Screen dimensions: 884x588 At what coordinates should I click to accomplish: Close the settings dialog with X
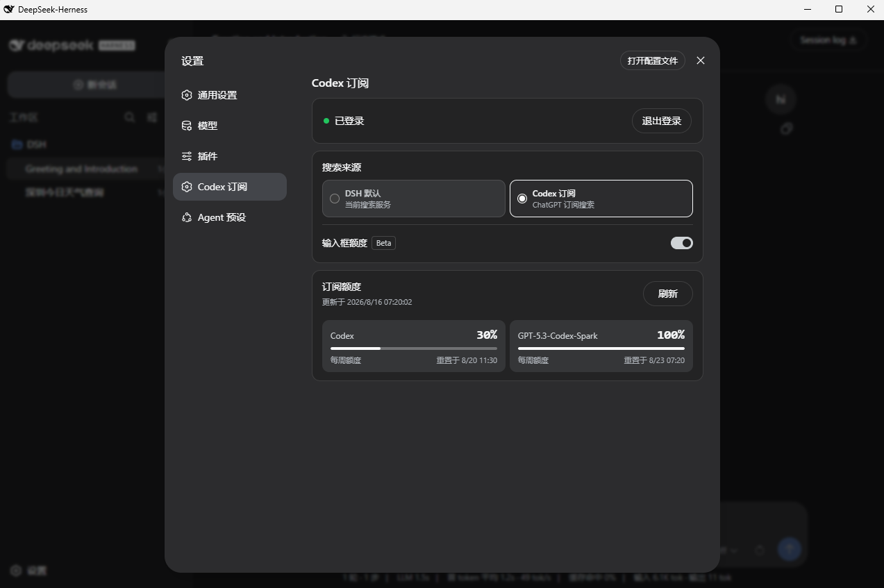coord(701,60)
